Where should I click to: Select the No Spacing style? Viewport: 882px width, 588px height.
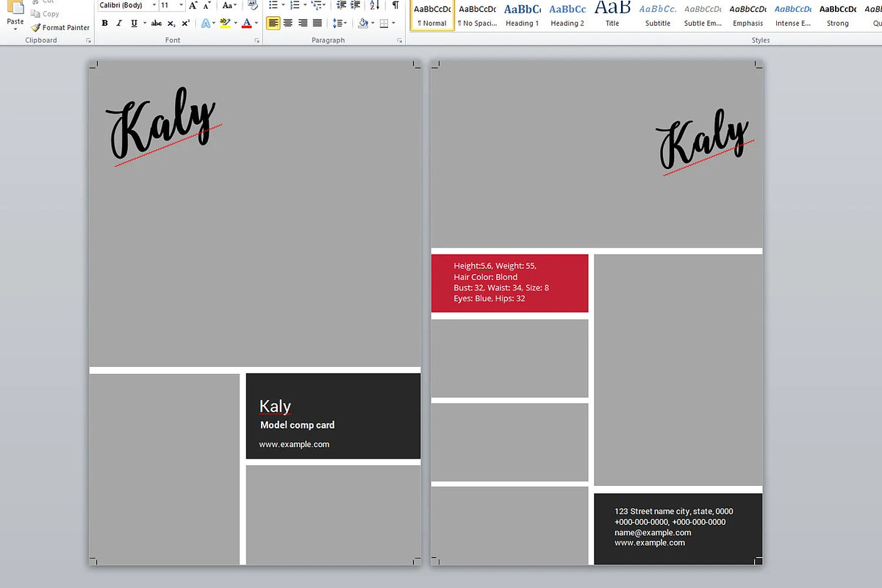(478, 15)
